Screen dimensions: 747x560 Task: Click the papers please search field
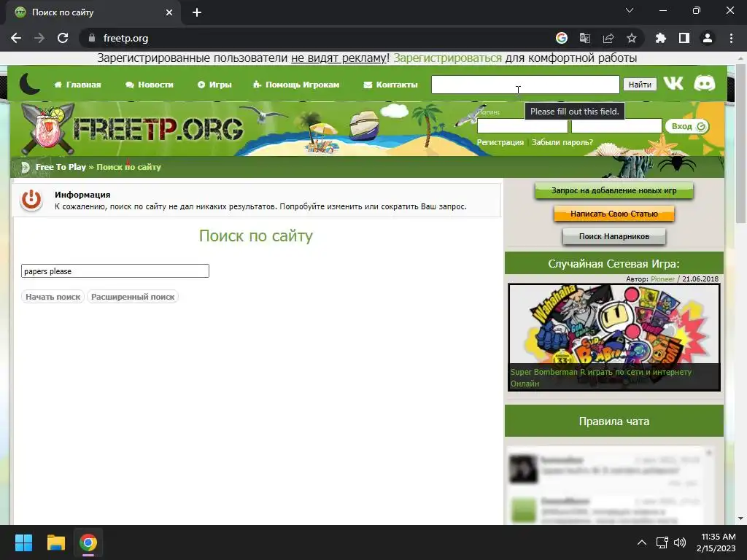(115, 271)
